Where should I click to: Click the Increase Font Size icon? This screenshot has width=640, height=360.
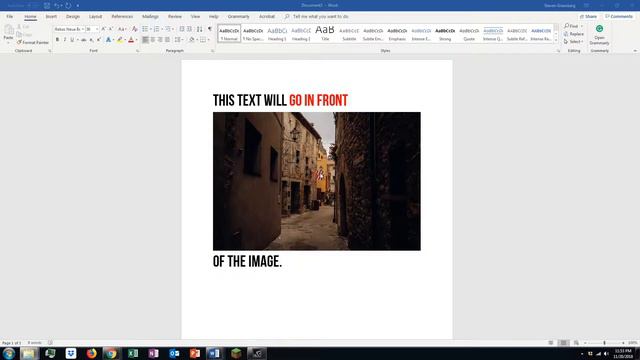pos(103,29)
